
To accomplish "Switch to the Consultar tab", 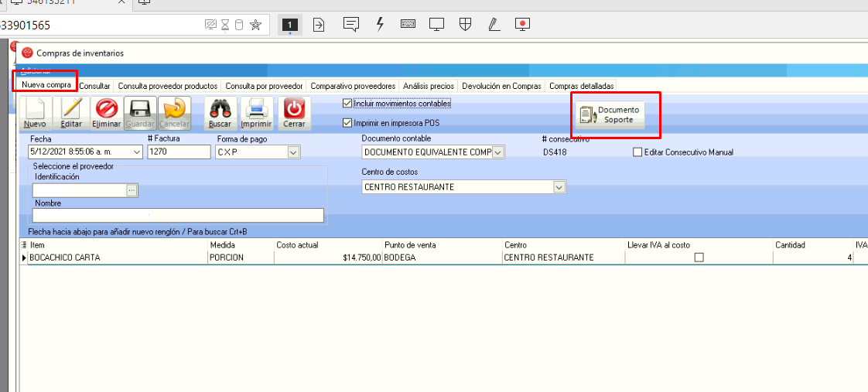I will pyautogui.click(x=95, y=86).
